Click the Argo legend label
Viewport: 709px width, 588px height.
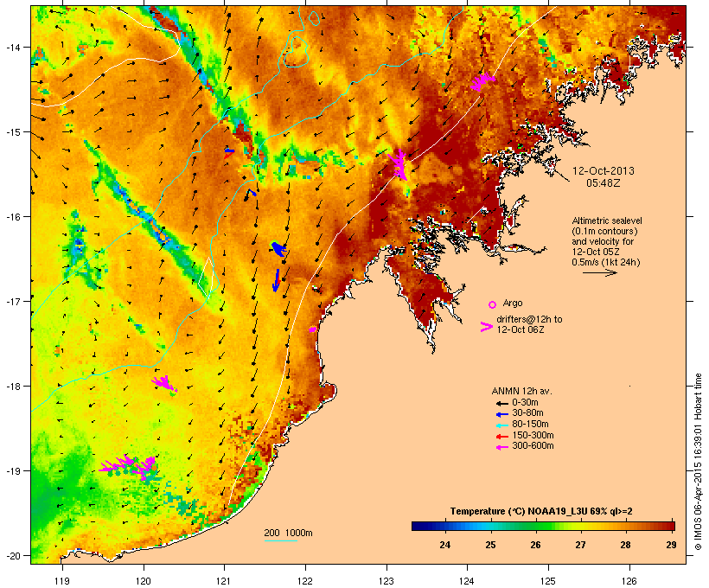point(513,303)
